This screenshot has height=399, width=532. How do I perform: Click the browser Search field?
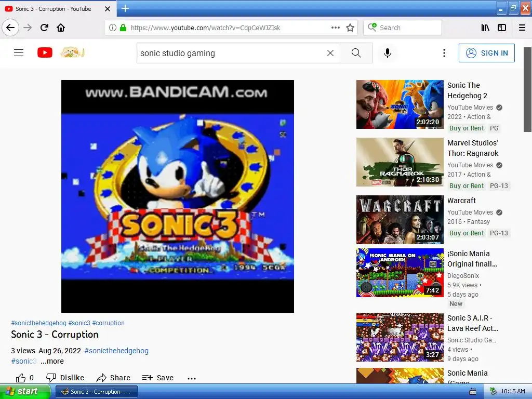pyautogui.click(x=403, y=28)
